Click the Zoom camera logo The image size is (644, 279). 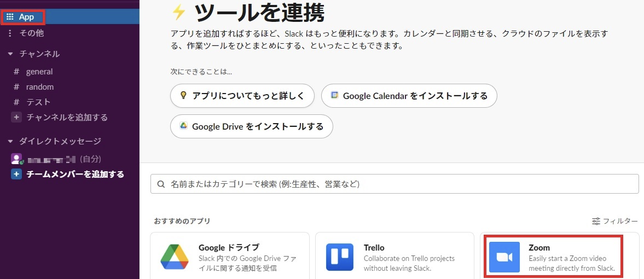tap(504, 257)
